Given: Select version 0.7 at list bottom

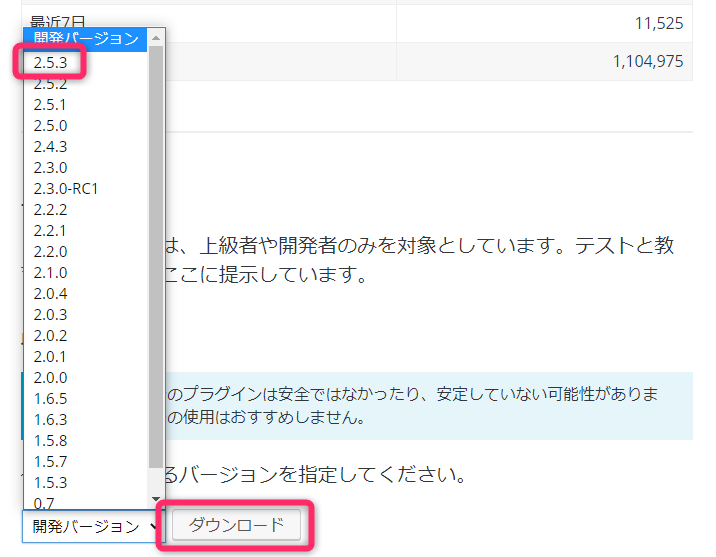Looking at the screenshot, I should point(44,502).
